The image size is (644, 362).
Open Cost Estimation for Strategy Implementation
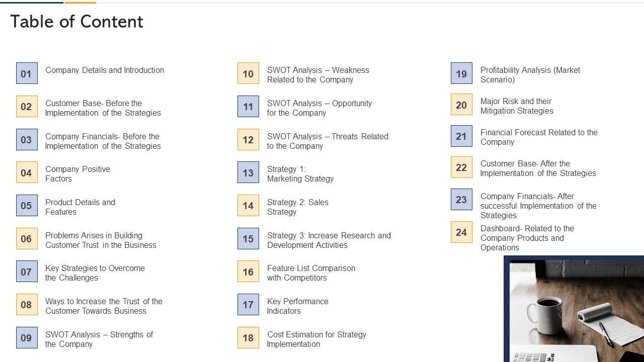316,339
